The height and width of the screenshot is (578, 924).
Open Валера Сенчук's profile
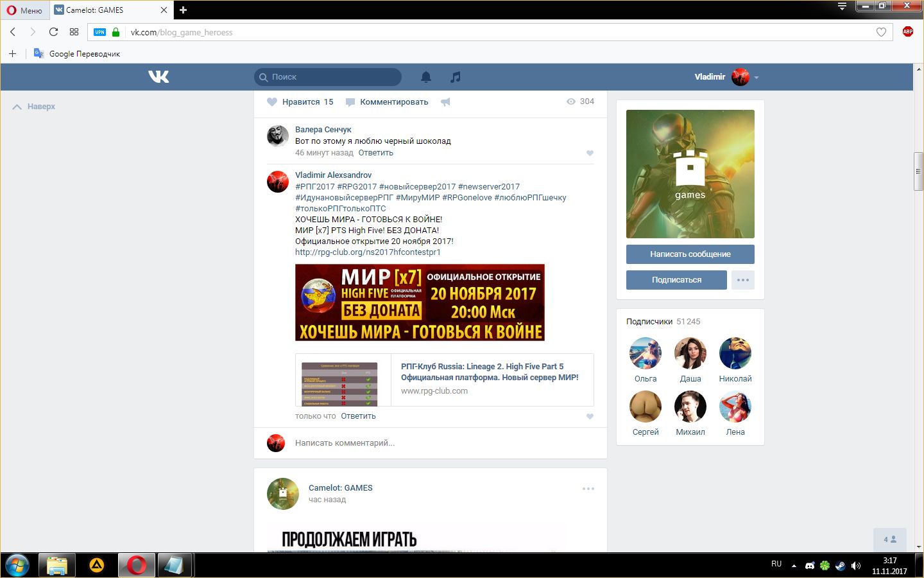(323, 130)
